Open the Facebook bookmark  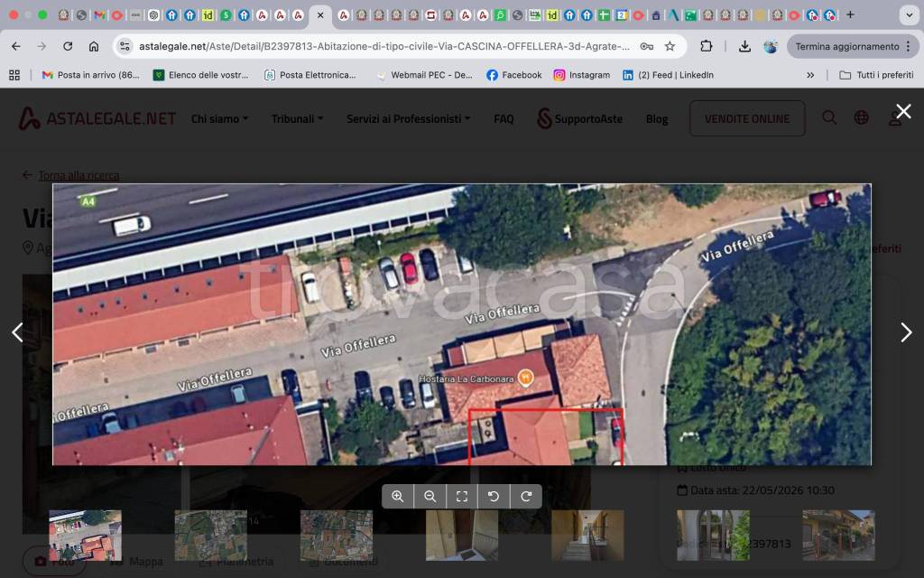click(514, 75)
